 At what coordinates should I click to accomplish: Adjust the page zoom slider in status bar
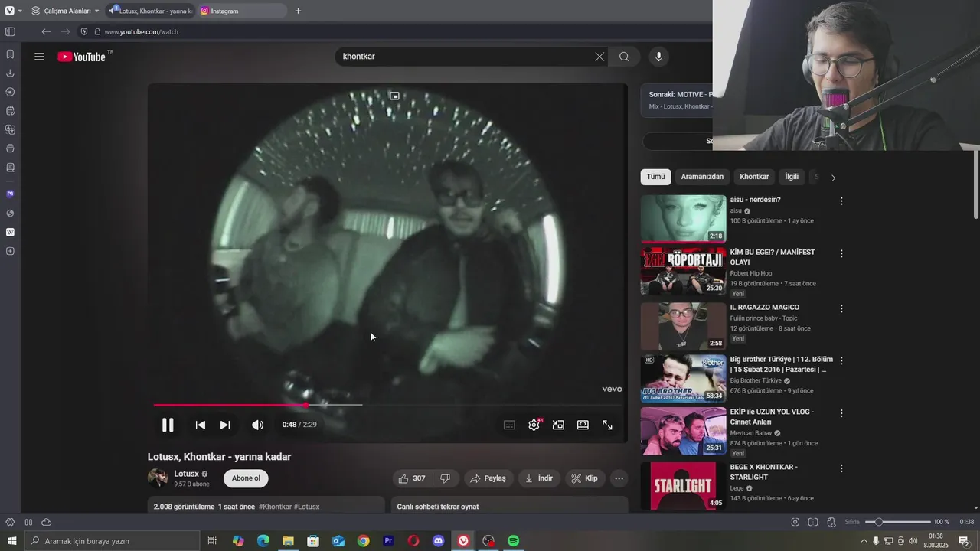(897, 522)
